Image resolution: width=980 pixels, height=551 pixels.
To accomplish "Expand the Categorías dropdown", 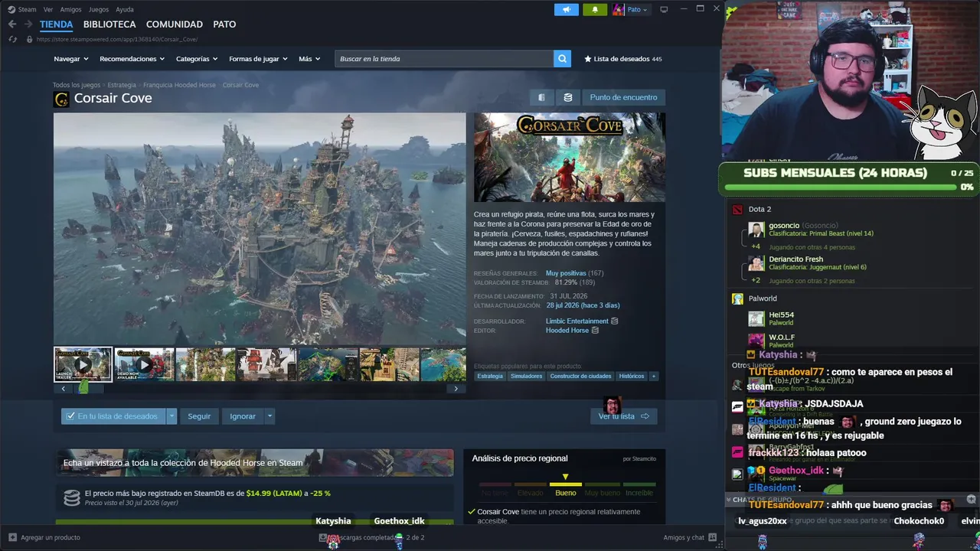I will [x=197, y=59].
